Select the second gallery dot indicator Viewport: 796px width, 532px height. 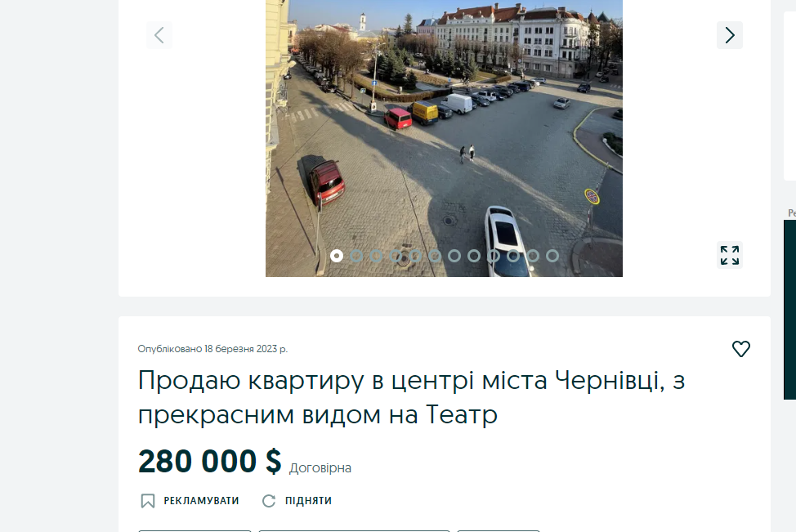pyautogui.click(x=356, y=256)
